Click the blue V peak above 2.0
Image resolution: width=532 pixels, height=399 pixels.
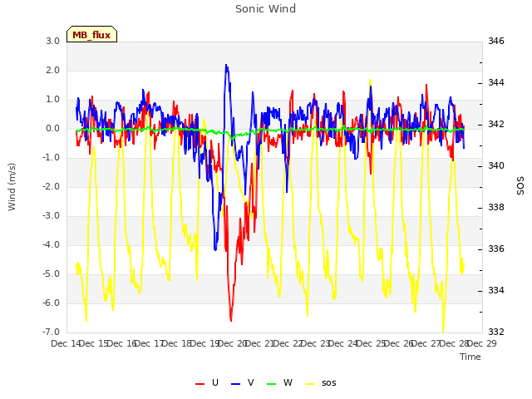pos(226,66)
